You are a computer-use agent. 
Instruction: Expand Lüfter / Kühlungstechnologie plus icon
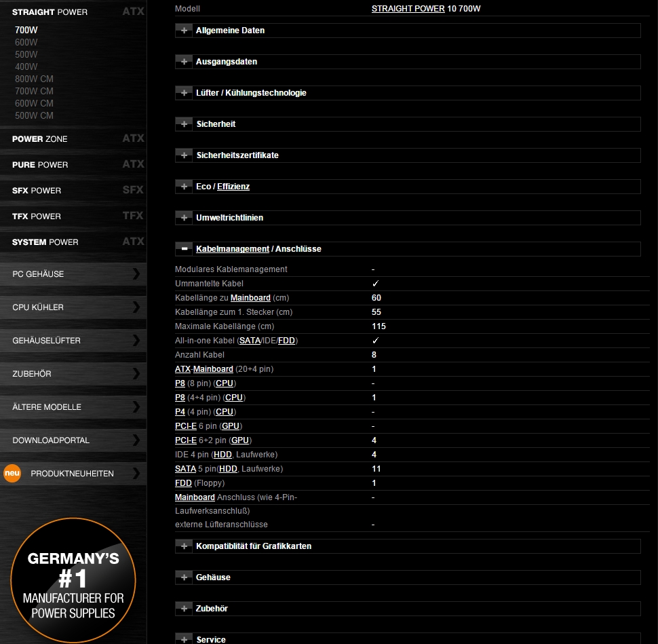(184, 93)
